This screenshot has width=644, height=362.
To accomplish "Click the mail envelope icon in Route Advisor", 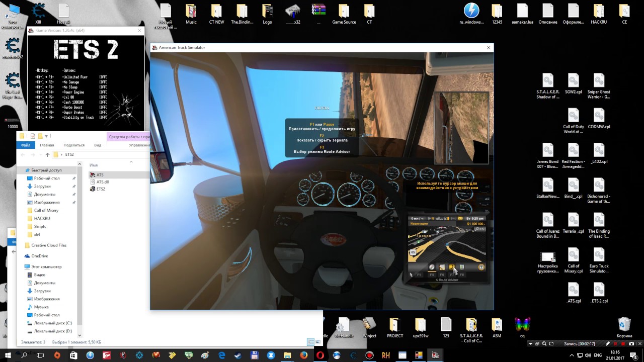I will (460, 218).
